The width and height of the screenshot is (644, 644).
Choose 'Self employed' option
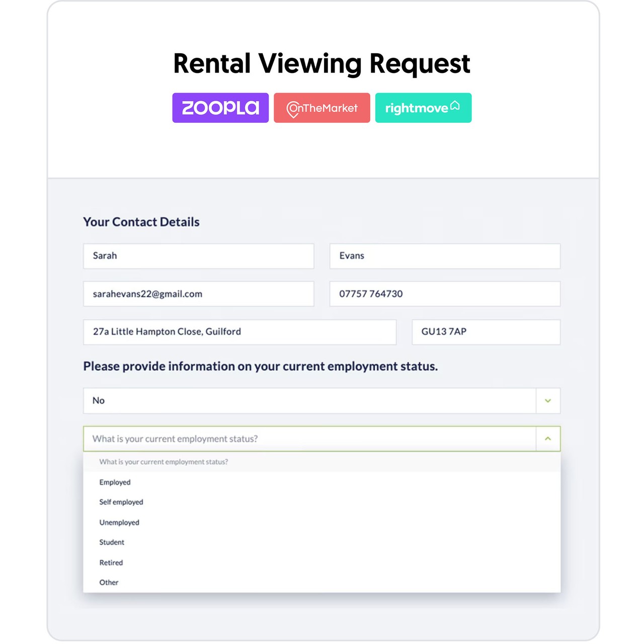click(x=121, y=502)
